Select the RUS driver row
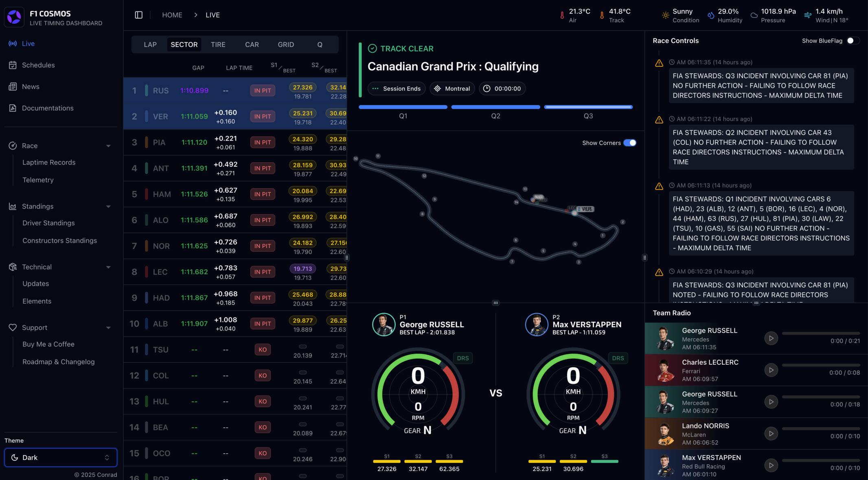 (235, 90)
